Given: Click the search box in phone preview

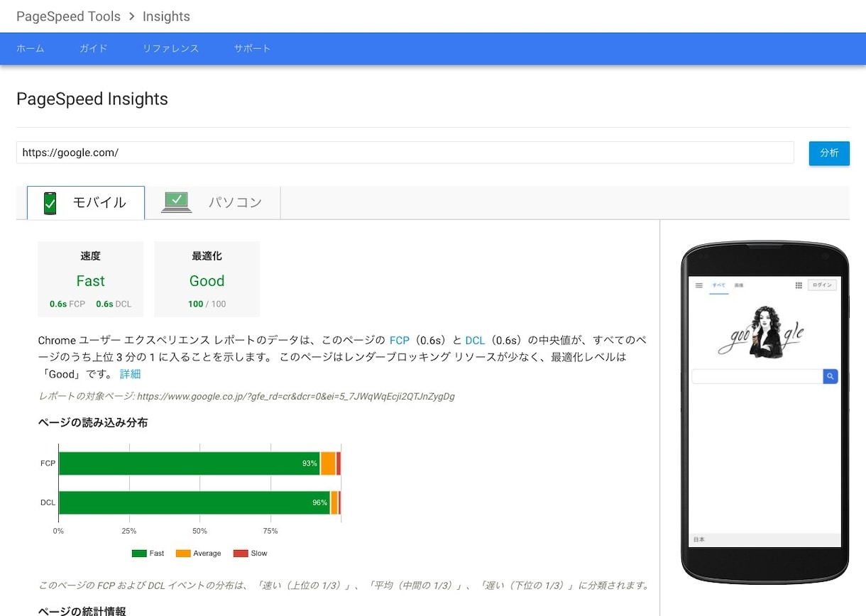Looking at the screenshot, I should (x=757, y=376).
